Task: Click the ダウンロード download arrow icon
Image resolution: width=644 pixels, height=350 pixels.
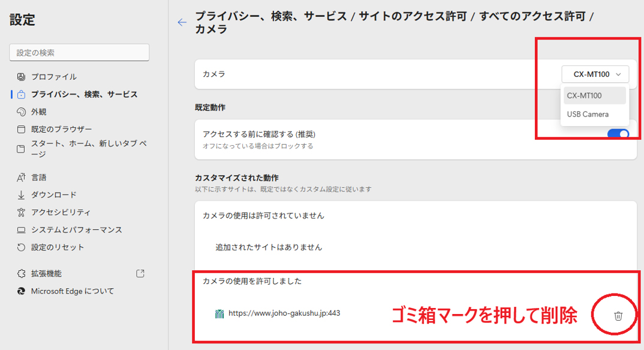Action: point(21,195)
